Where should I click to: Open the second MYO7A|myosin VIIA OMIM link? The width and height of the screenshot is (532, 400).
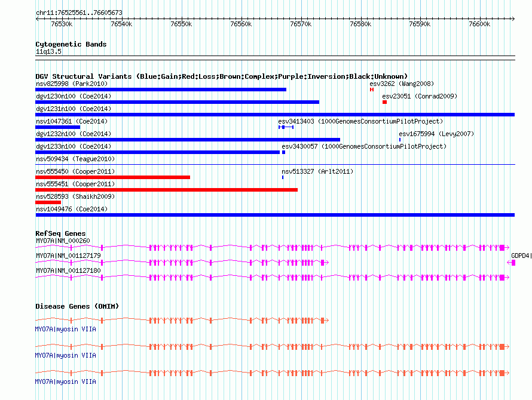pos(66,356)
